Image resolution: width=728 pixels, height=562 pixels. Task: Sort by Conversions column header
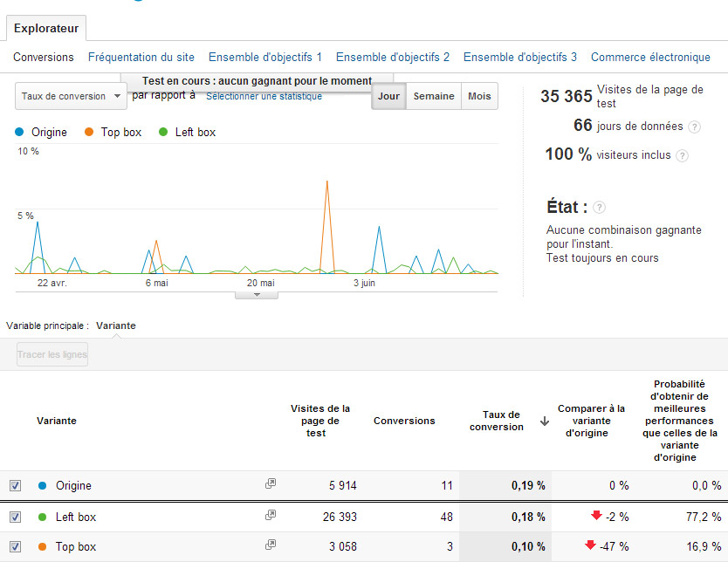[404, 421]
